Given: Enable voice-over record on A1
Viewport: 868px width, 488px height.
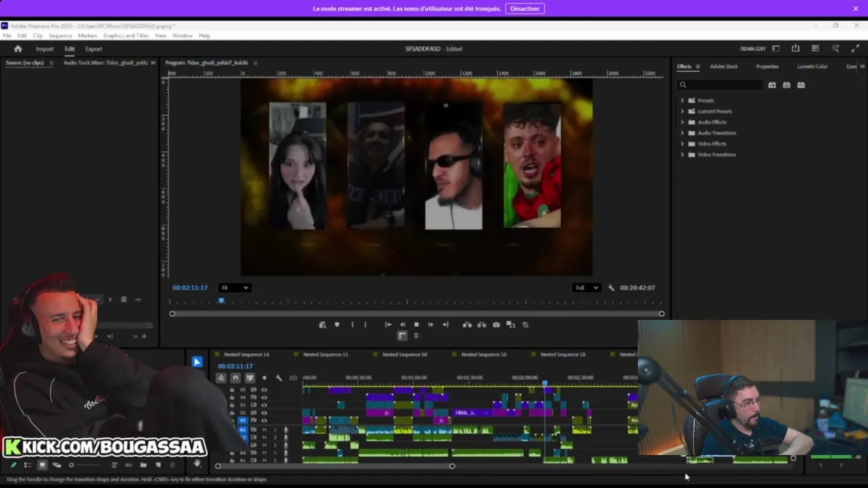Looking at the screenshot, I should [285, 430].
